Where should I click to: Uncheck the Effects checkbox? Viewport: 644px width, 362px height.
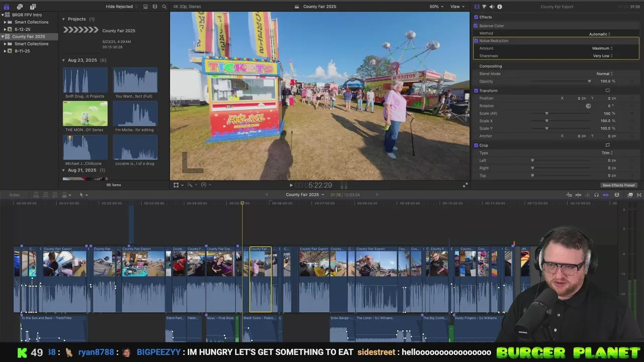[x=476, y=17]
